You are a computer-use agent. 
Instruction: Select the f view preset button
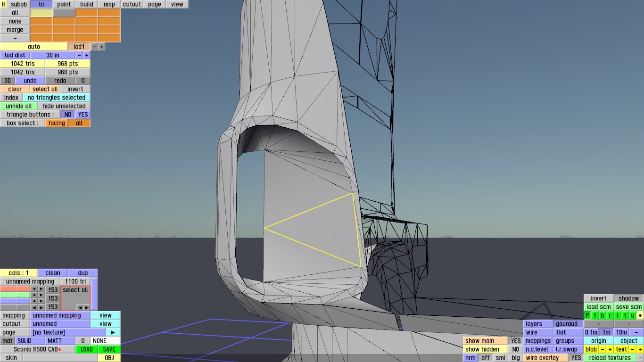(x=595, y=315)
